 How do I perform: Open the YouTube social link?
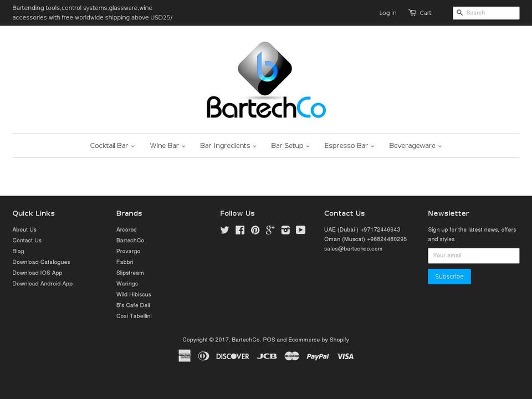coord(300,230)
